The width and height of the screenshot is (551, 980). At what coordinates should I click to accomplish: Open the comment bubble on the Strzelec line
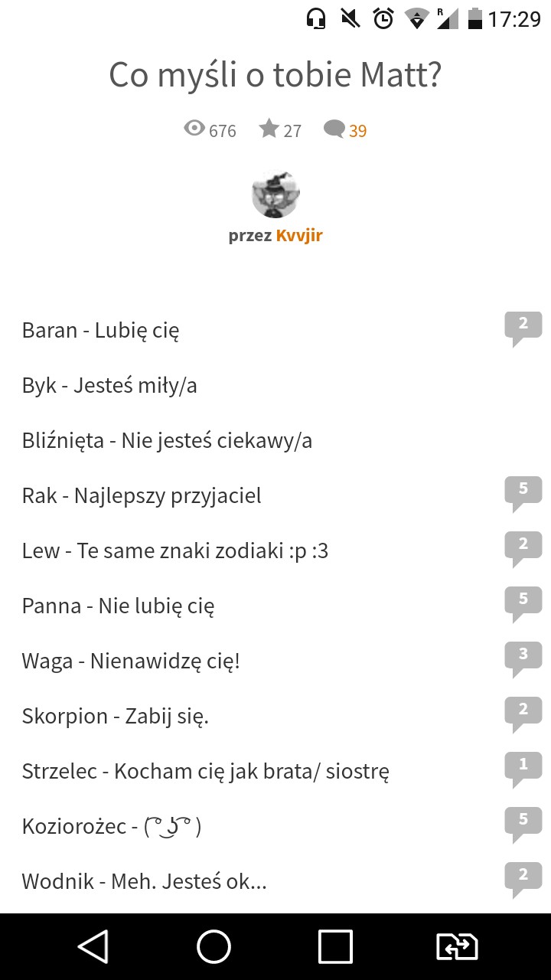[523, 766]
